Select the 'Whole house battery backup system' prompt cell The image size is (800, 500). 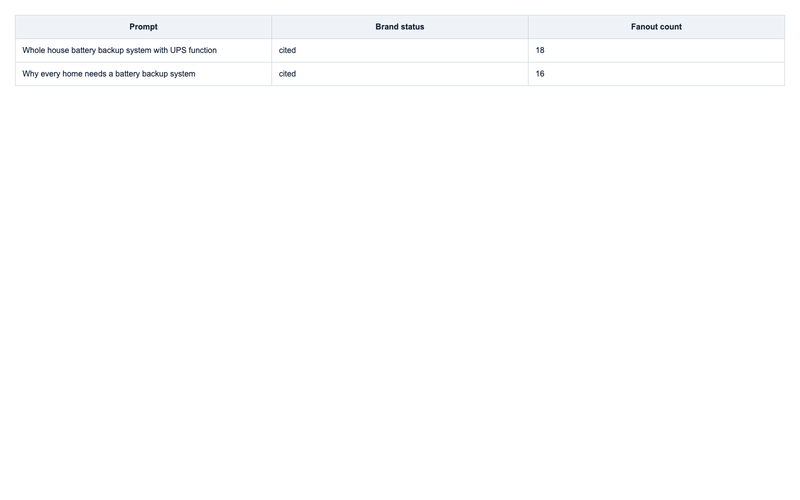143,51
